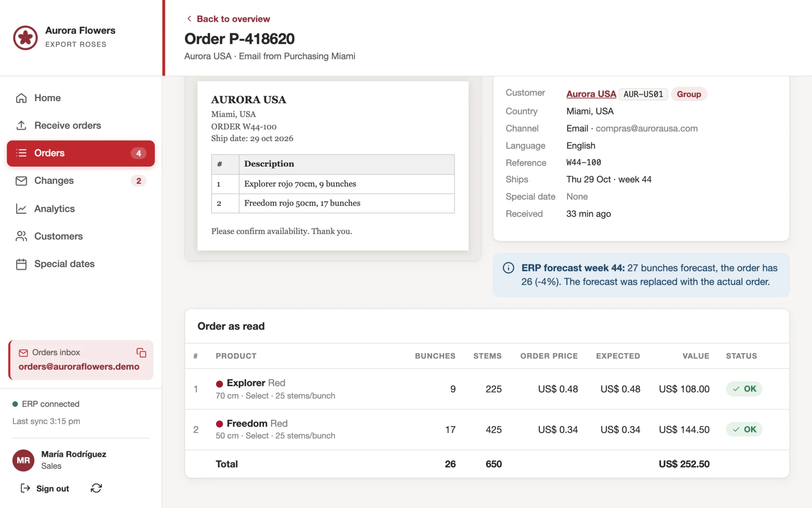This screenshot has height=508, width=812.
Task: Click the Sign out button
Action: point(45,488)
